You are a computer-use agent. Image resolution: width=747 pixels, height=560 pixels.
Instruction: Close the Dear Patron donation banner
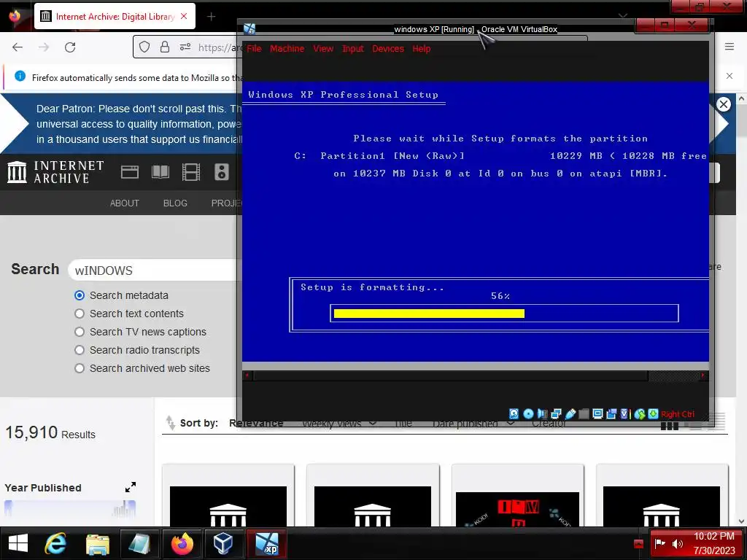724,104
